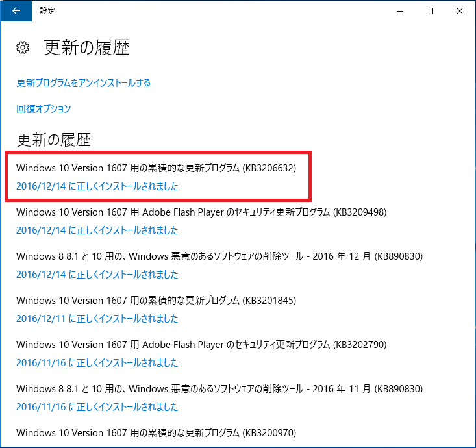Viewport: 476px width, 448px height.
Task: Select the 2016 年 12 月 KB890830 removal tool title
Action: point(219,256)
